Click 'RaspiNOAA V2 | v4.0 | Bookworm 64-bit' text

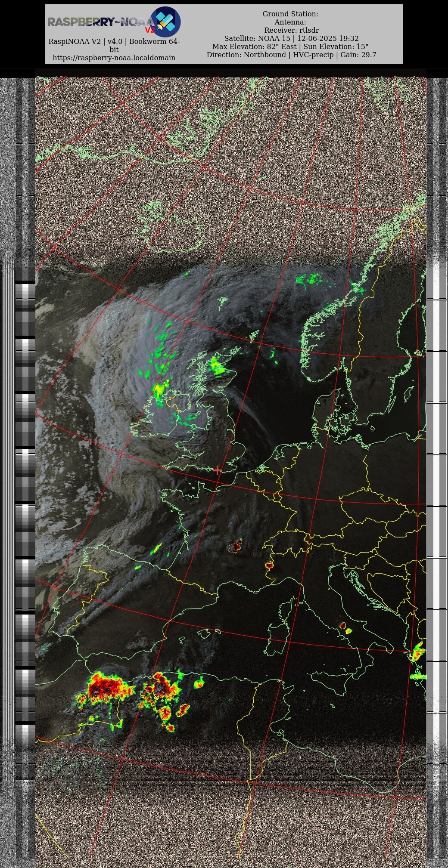[114, 46]
